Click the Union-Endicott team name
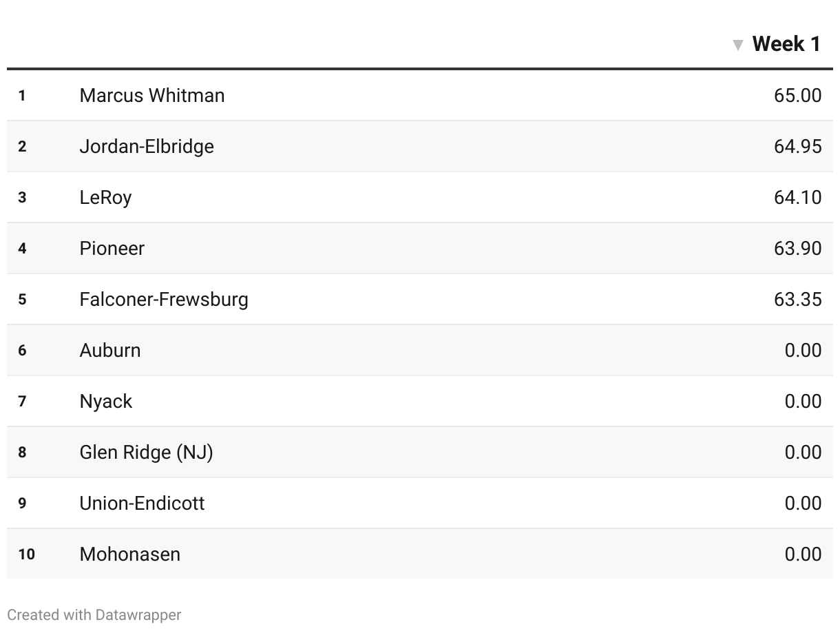Screen dimensions: 840x631 (143, 503)
